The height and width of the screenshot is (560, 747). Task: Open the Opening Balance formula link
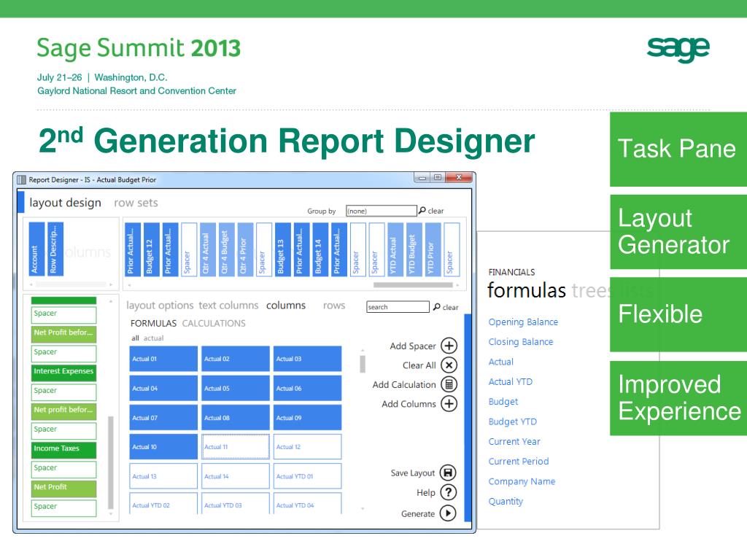tap(523, 322)
